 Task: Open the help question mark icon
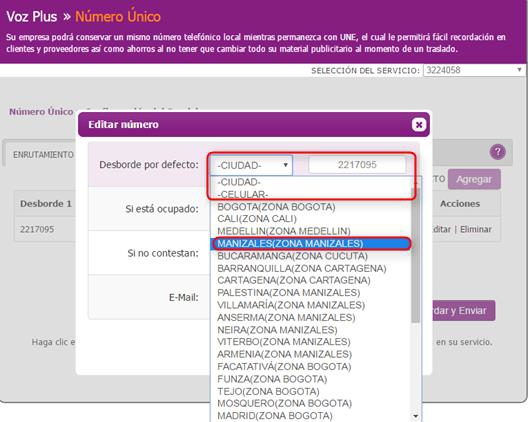point(498,152)
